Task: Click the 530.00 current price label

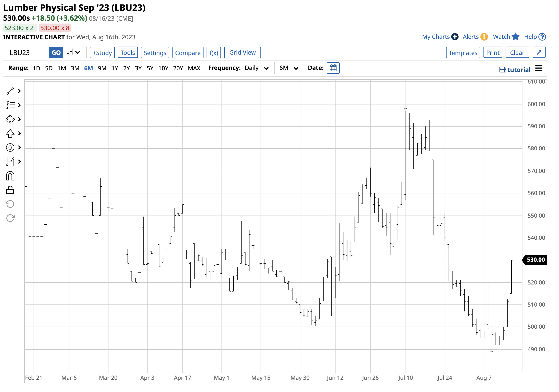Action: click(535, 260)
